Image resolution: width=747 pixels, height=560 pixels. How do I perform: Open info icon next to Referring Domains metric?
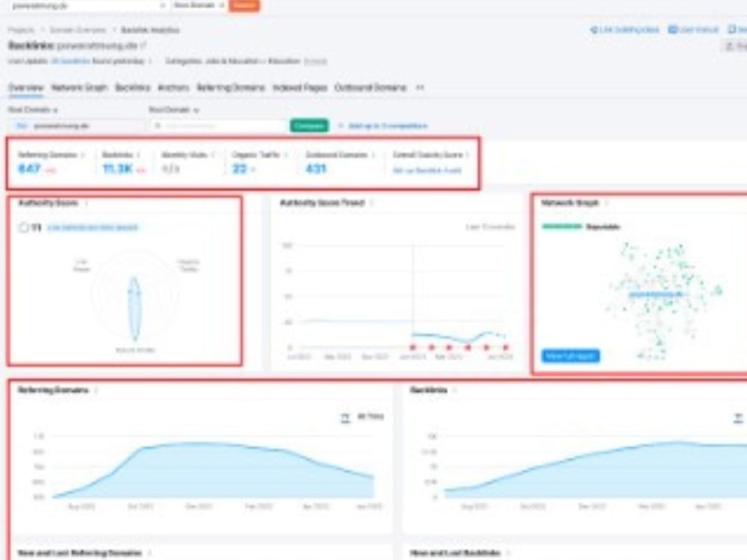click(82, 155)
